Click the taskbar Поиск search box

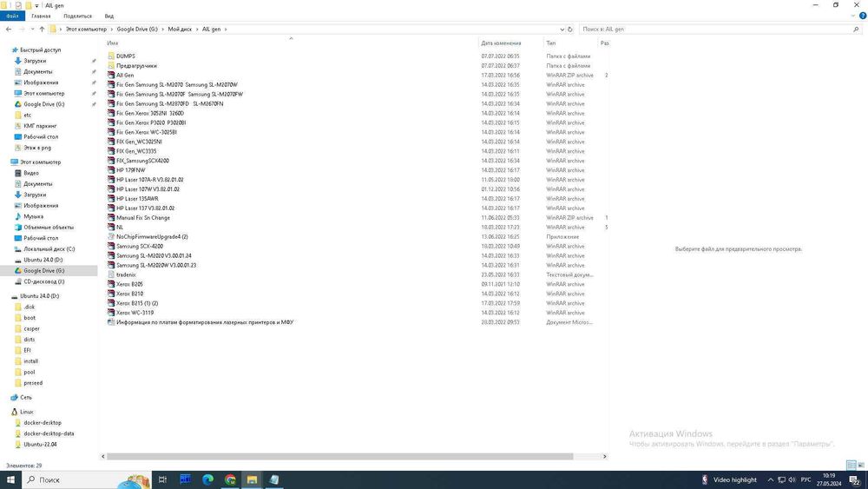(86, 479)
